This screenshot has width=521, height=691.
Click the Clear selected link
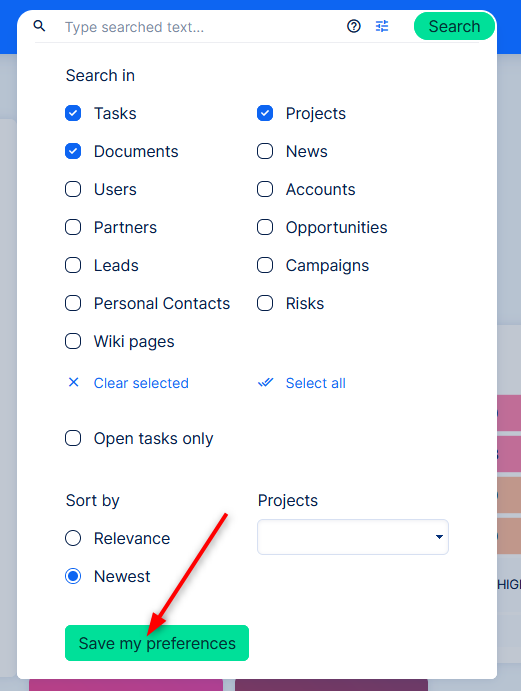click(x=141, y=383)
